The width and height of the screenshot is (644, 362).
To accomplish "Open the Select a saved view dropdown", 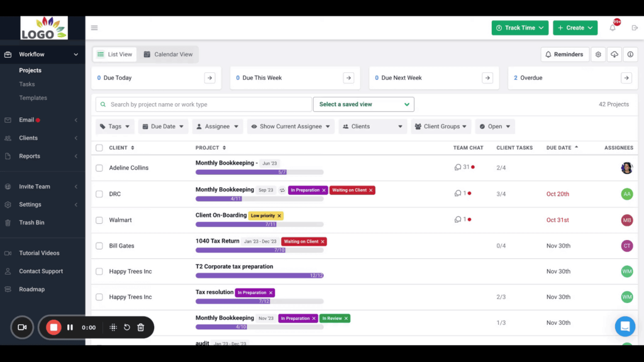I will tap(364, 104).
